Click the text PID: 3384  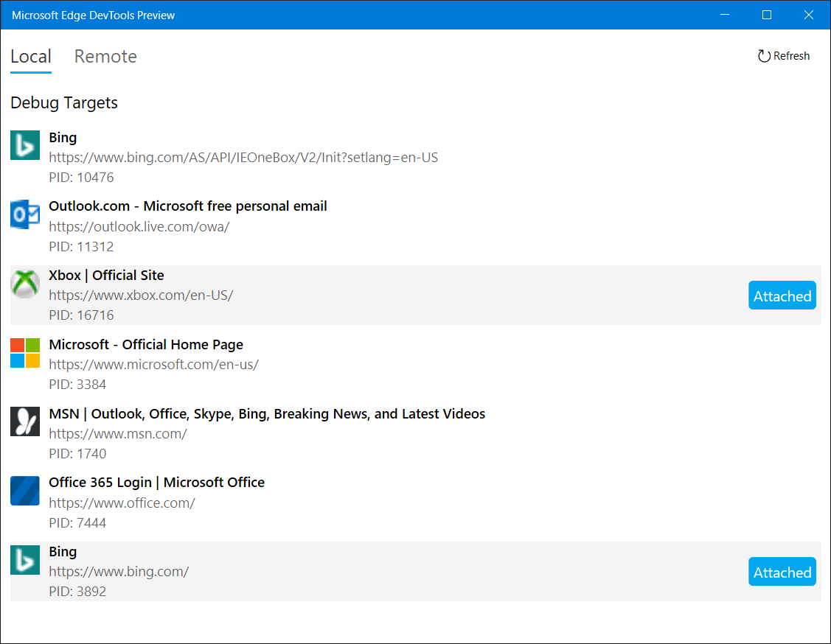[x=77, y=385]
